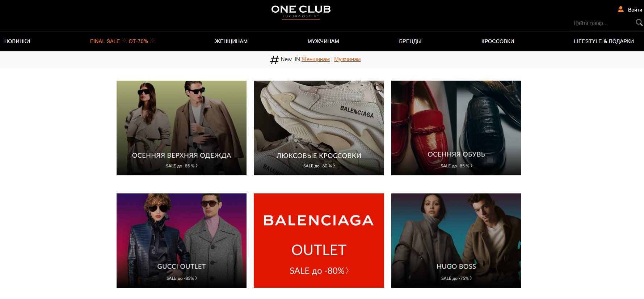Click the ONE CLUB logo

[x=301, y=12]
